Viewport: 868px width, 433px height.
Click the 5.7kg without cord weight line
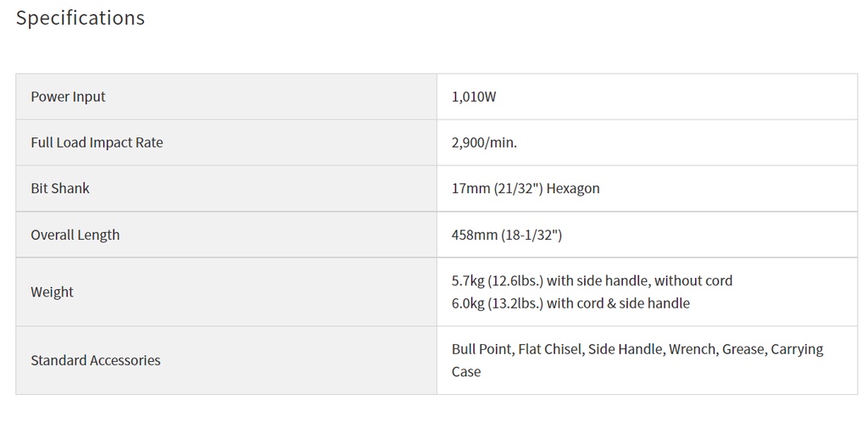592,280
